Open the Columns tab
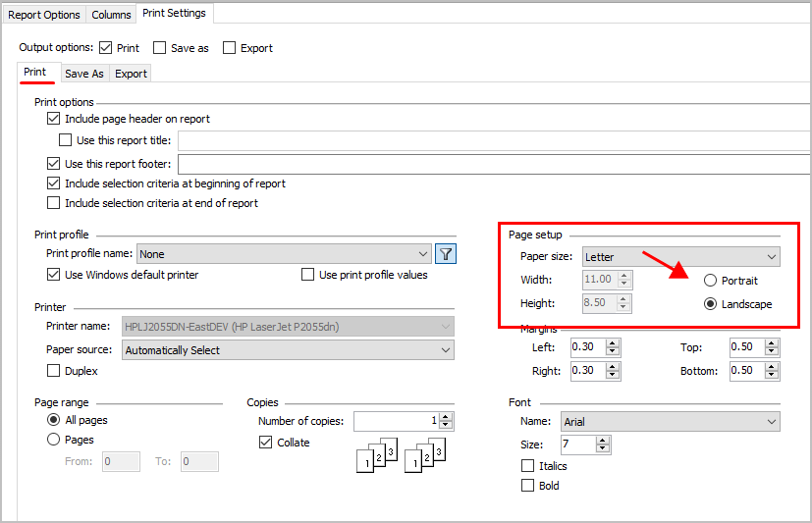The height and width of the screenshot is (523, 812). click(111, 15)
